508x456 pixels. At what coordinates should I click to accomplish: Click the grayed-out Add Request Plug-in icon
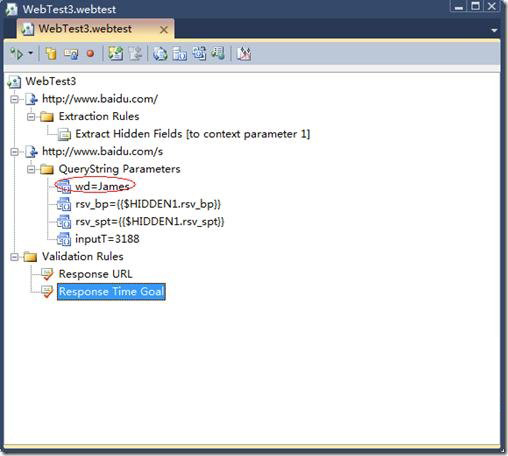click(x=135, y=54)
